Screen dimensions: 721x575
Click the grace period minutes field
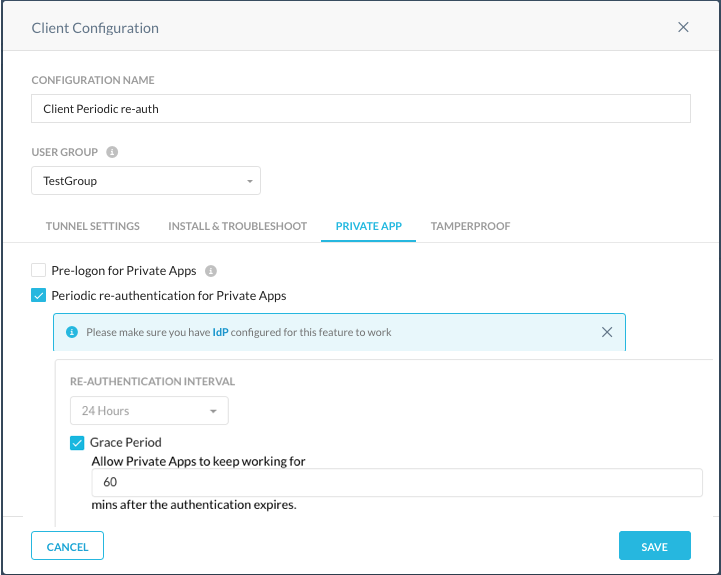(x=397, y=482)
